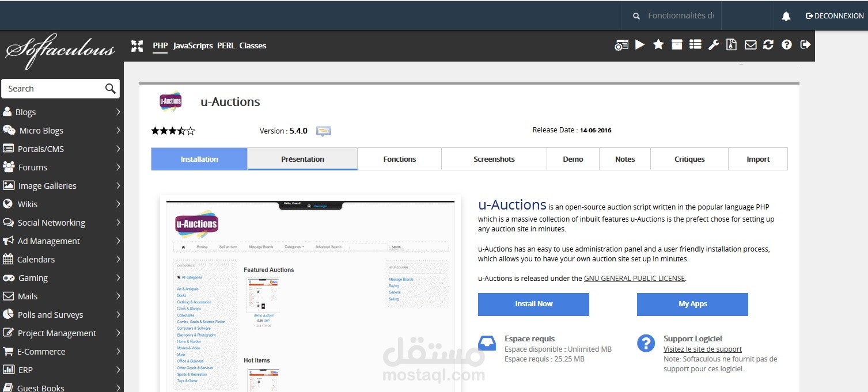Open the Notes tab
Screen dimensions: 868x392
(625, 159)
